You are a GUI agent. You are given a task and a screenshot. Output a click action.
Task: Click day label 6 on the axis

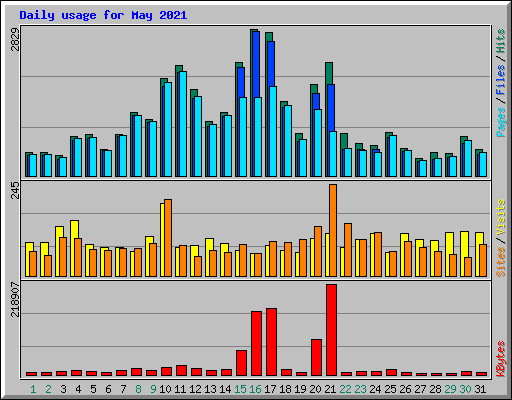pyautogui.click(x=108, y=389)
